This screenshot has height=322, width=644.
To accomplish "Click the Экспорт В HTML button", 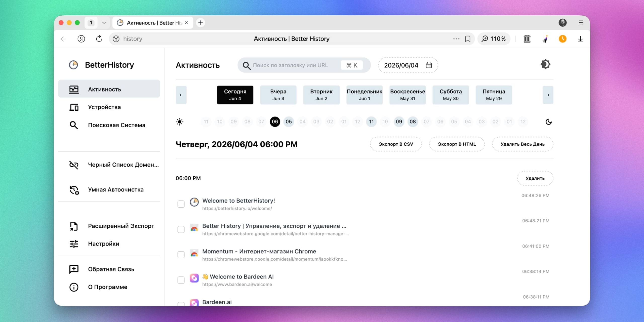I will (457, 144).
